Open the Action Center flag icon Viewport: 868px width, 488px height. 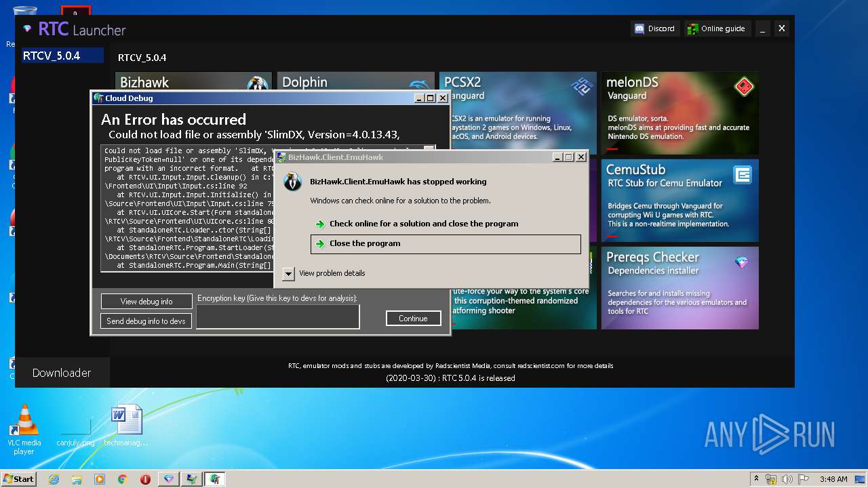point(804,479)
